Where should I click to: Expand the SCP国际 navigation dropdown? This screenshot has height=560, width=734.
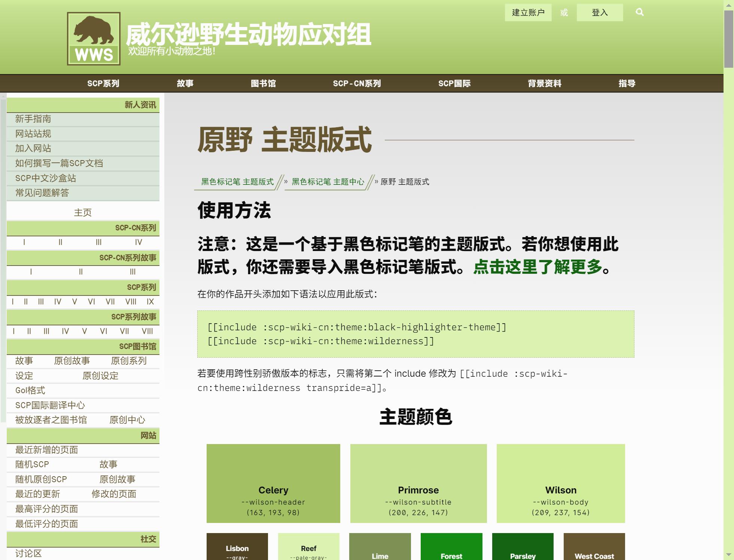(454, 83)
